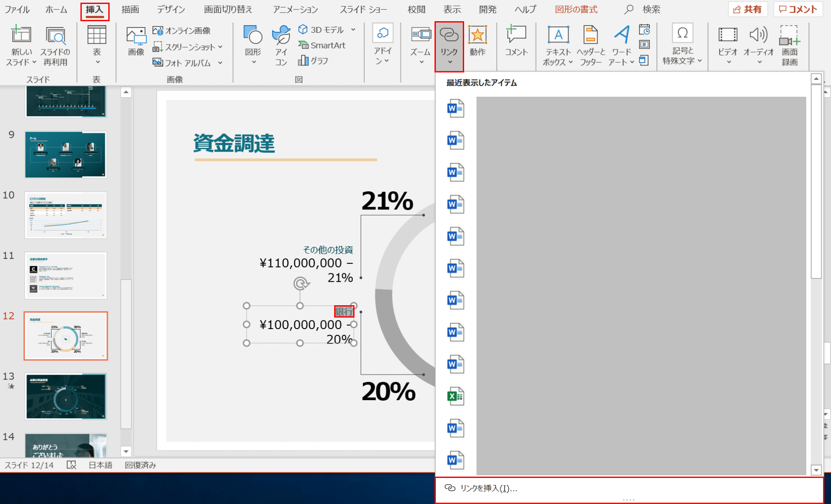
Task: Click the recent items list scroll up arrow
Action: 816,79
